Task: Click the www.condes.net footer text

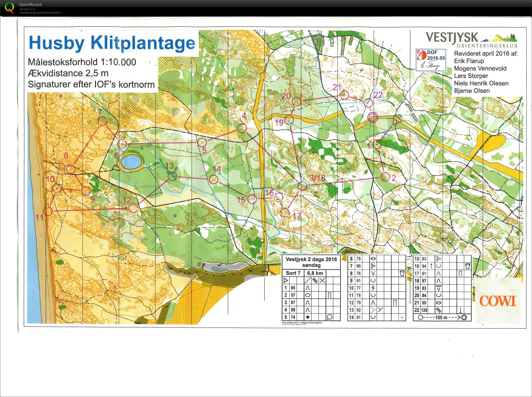Action: pos(302,323)
